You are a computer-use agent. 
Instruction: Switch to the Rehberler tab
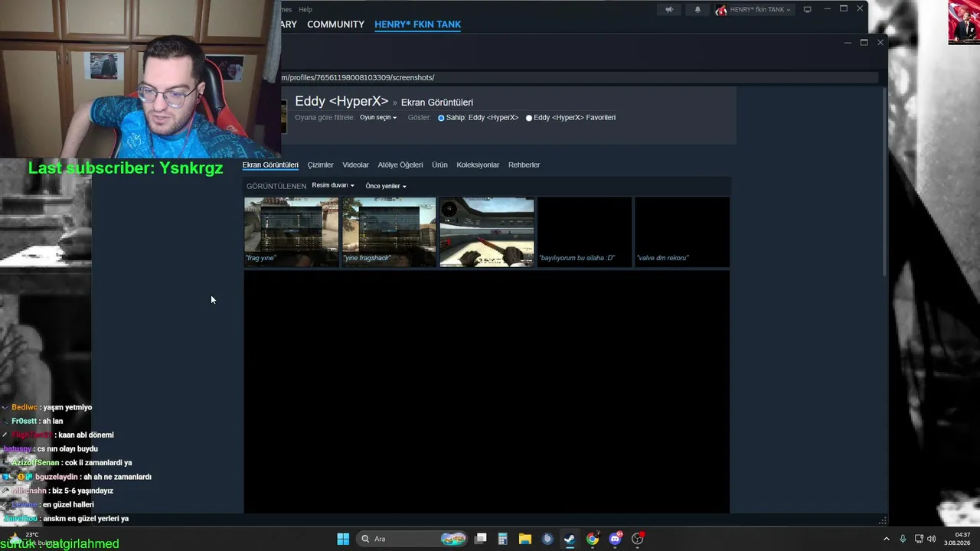pos(524,165)
